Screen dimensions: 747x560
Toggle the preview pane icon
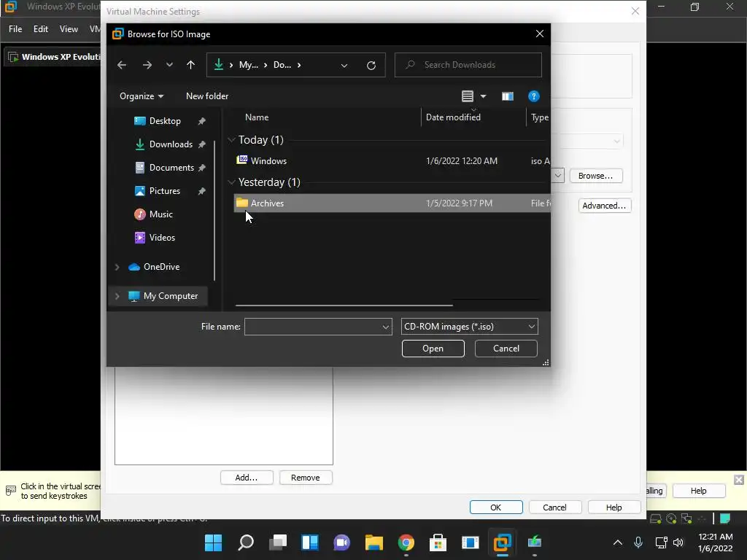pyautogui.click(x=508, y=96)
